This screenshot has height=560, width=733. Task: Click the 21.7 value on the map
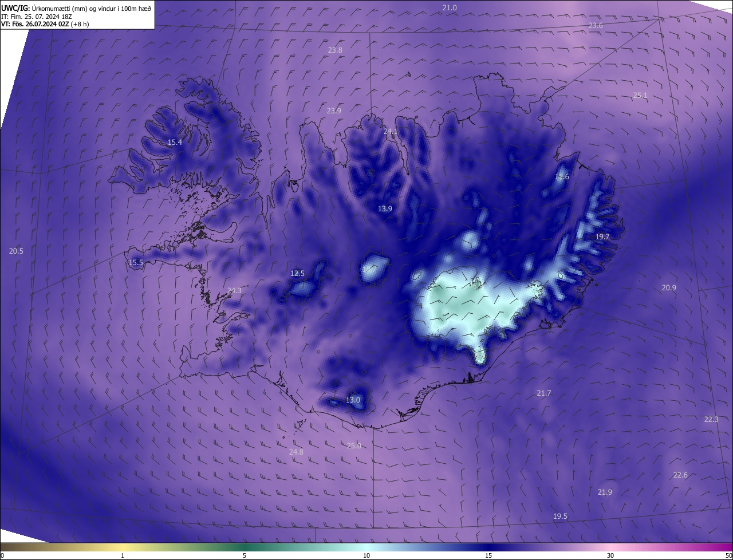click(x=543, y=393)
